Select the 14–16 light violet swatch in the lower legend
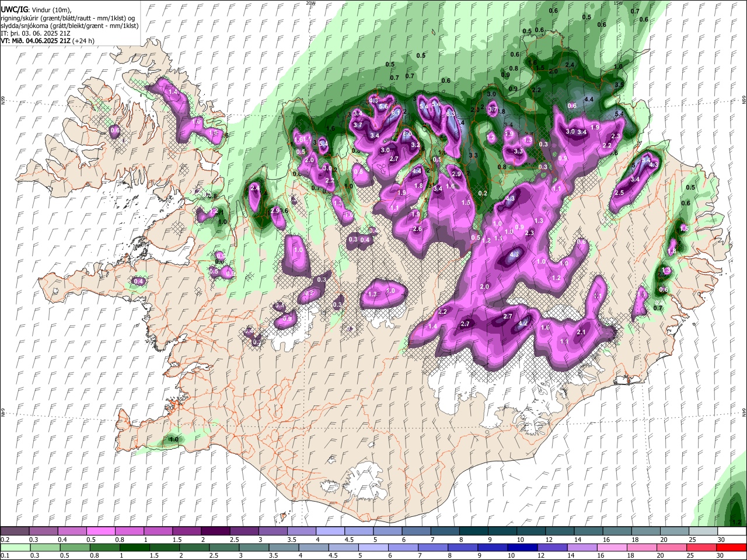This screenshot has height=560, width=747. coord(582,548)
